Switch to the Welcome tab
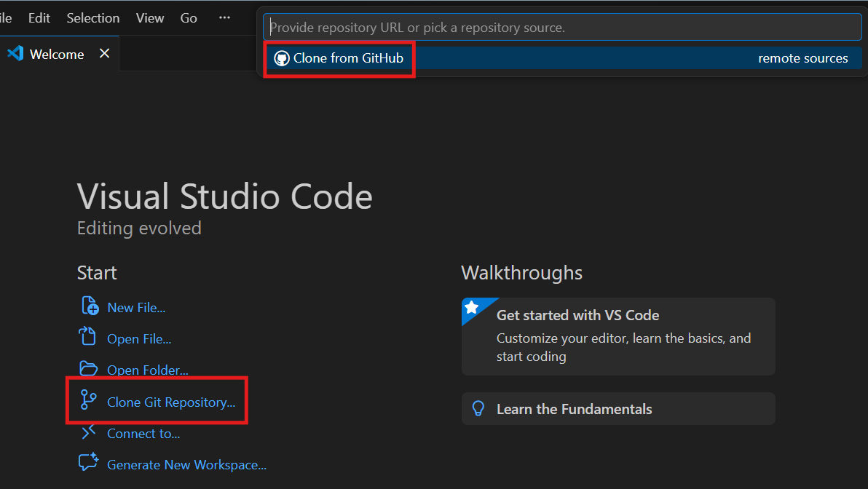This screenshot has width=868, height=489. click(x=56, y=53)
